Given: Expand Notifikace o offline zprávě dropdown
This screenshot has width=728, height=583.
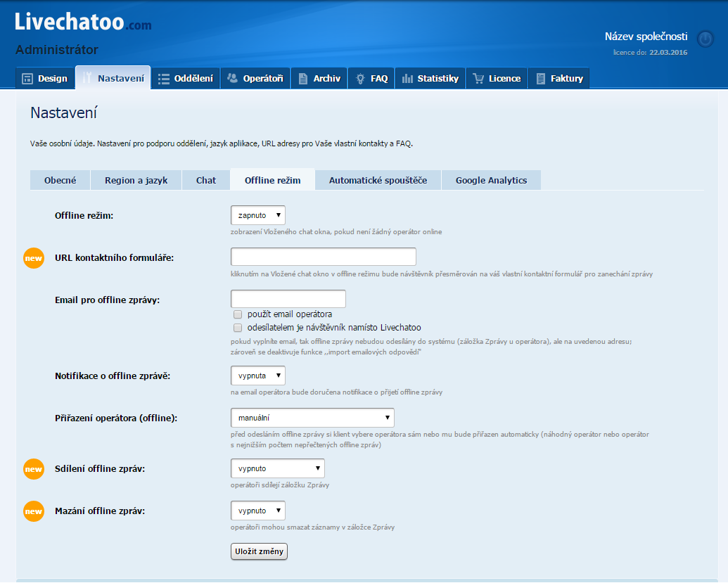Looking at the screenshot, I should [x=257, y=376].
